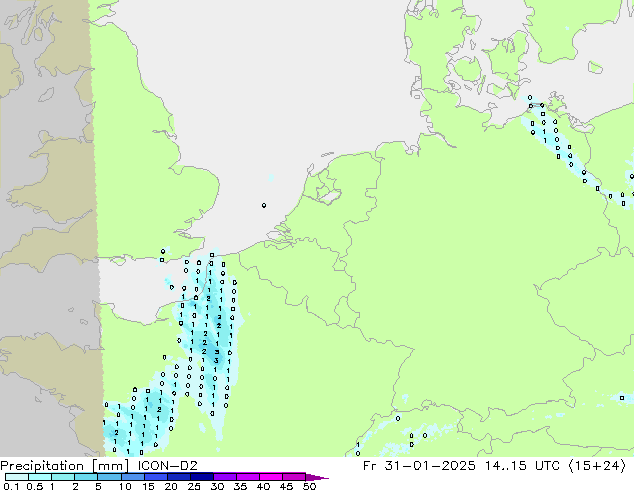This screenshot has height=490, width=634.
Task: Pick the 15–20 mm blue legend swatch
Action: [156, 477]
